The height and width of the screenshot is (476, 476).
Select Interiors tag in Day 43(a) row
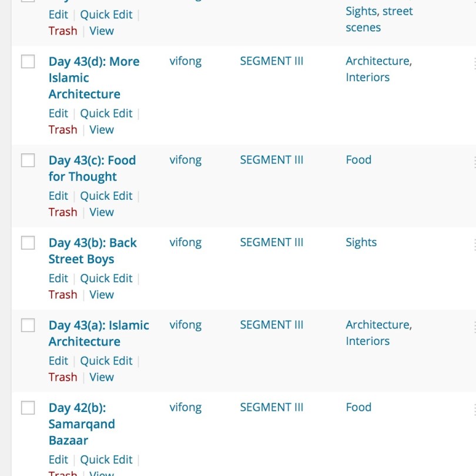[367, 341]
